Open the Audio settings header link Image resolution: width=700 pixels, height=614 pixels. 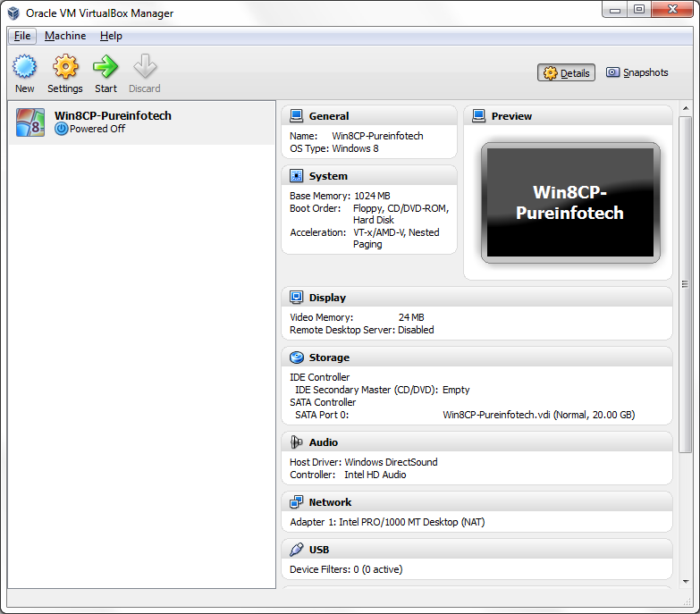click(x=324, y=442)
